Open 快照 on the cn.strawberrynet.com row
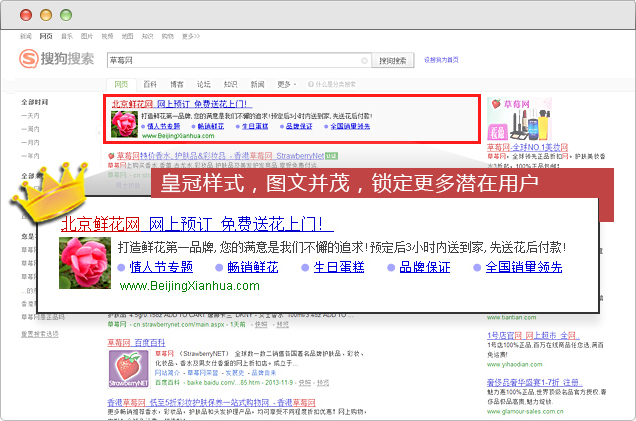636x421 pixels. coord(261,324)
